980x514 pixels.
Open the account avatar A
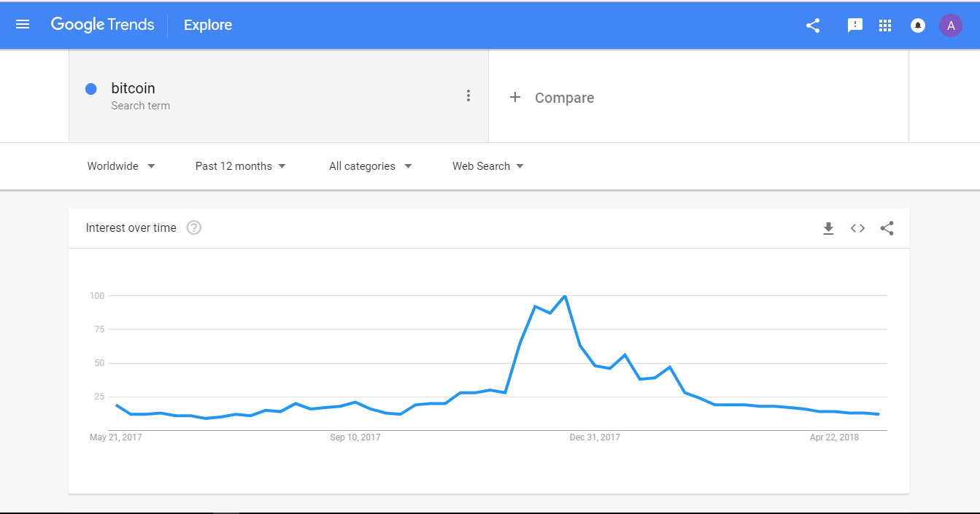coord(951,26)
